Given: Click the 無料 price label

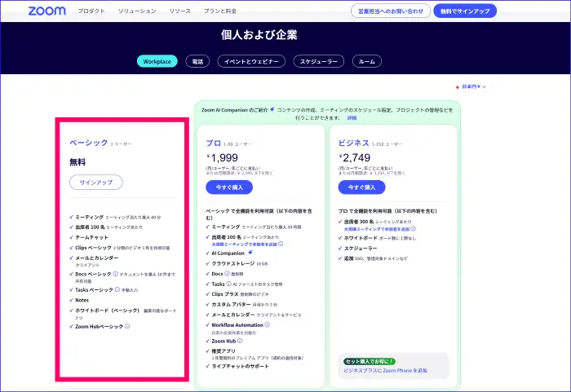Looking at the screenshot, I should pyautogui.click(x=77, y=162).
